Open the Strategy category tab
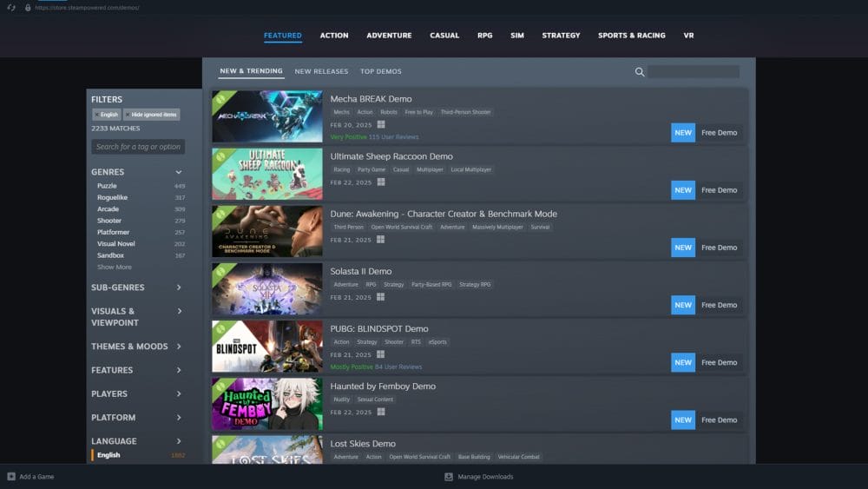The height and width of the screenshot is (489, 868). click(561, 36)
